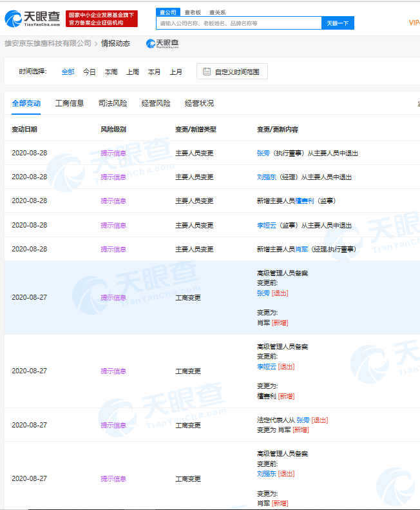Screen dimensions: 420x510
Task: Focus the company name search input field
Action: coord(239,23)
